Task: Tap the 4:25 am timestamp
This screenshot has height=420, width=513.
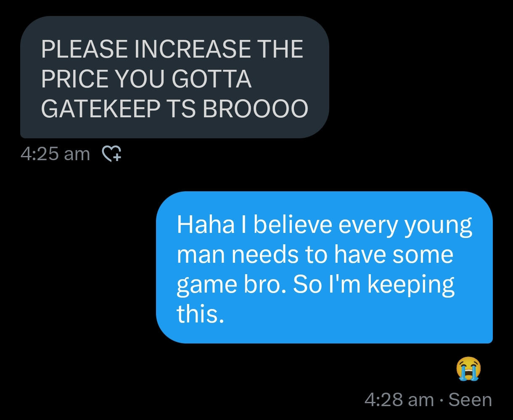Action: point(55,154)
